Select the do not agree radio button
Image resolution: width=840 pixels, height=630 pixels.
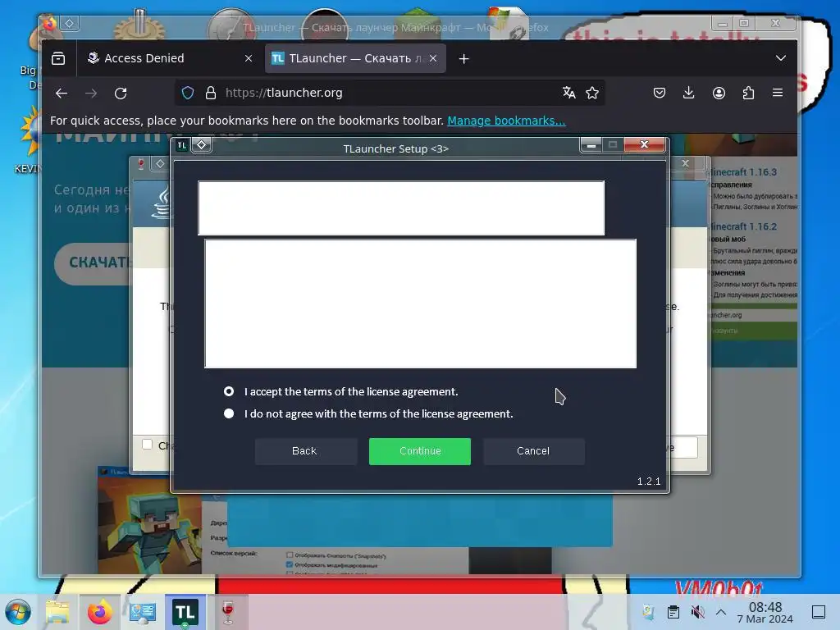229,413
